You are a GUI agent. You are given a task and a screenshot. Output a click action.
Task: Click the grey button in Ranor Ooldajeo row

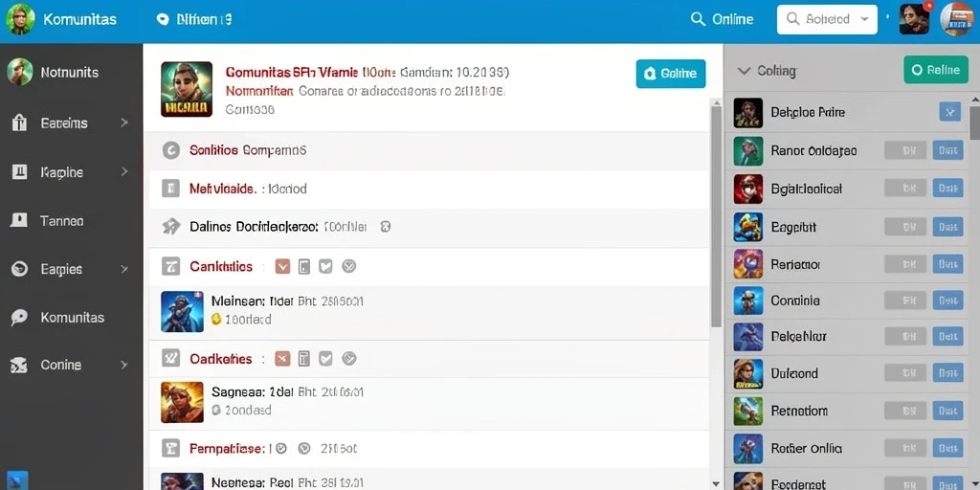pos(905,150)
